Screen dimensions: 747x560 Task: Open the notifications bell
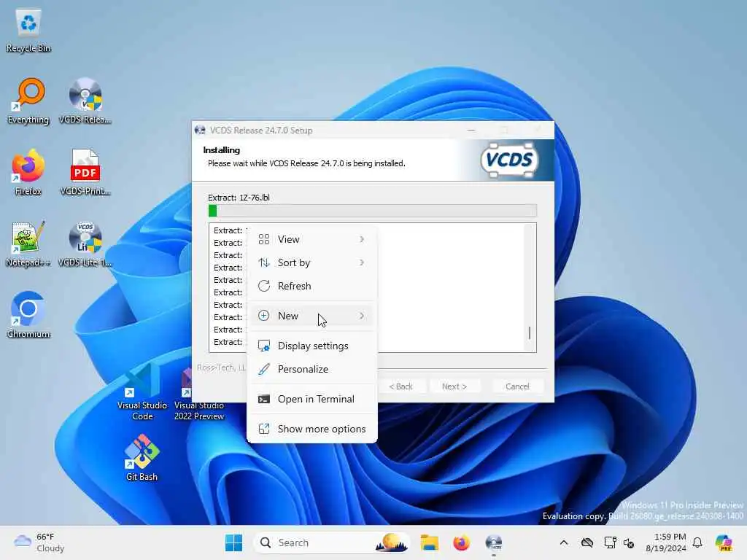pos(697,542)
